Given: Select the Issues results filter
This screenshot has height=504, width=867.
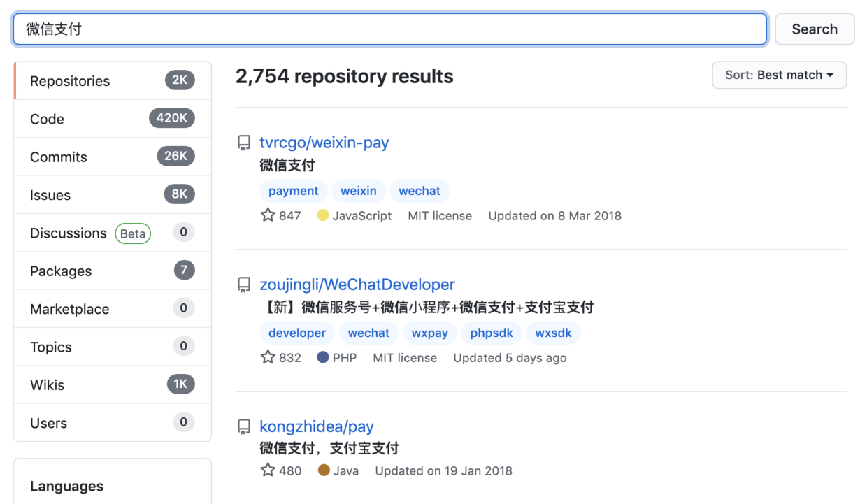Looking at the screenshot, I should [x=113, y=195].
